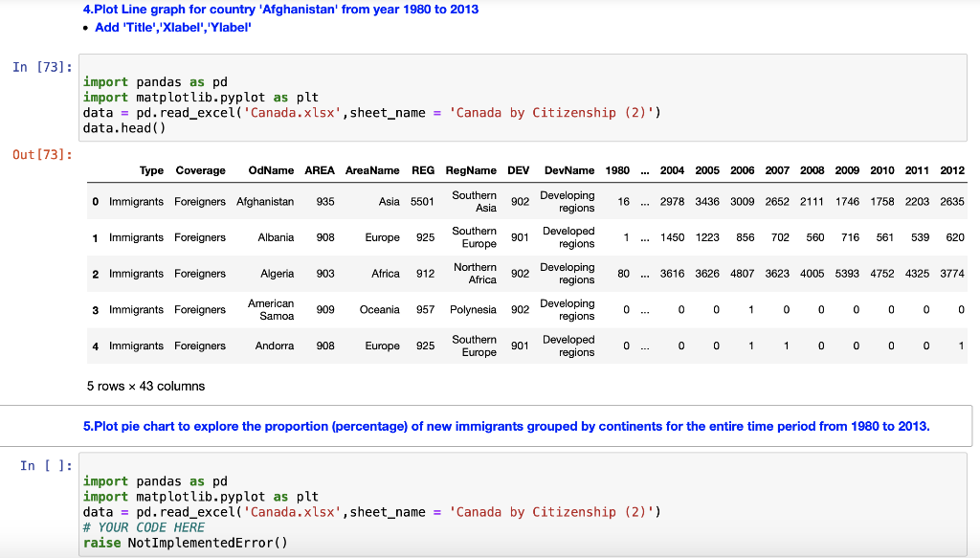This screenshot has height=558, width=980.
Task: Click 'raise NotImplementedError()' line in last cell
Action: click(185, 543)
